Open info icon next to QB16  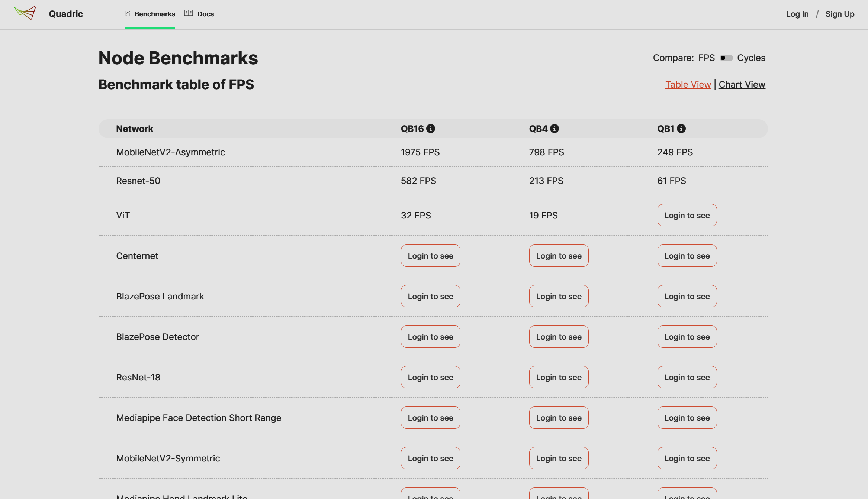pos(431,129)
